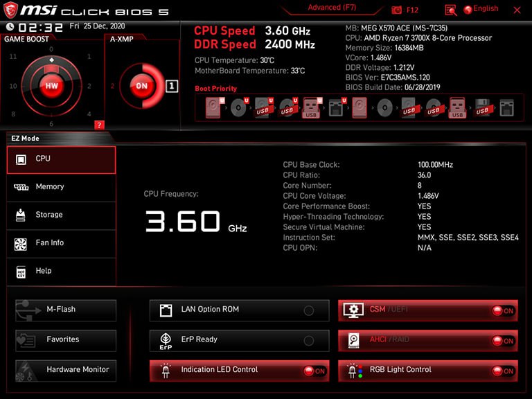Click the LAN Option ROM chip icon
Screen dimensions: 532x399
[x=166, y=310]
